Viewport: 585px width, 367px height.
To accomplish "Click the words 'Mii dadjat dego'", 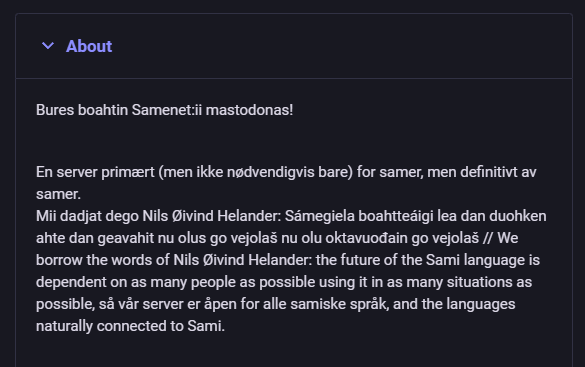I will [87, 216].
